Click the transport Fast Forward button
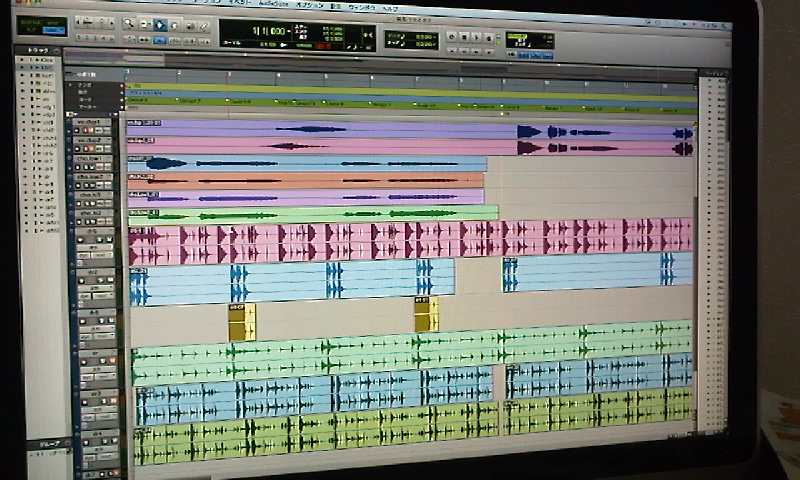Image resolution: width=800 pixels, height=480 pixels. (476, 52)
